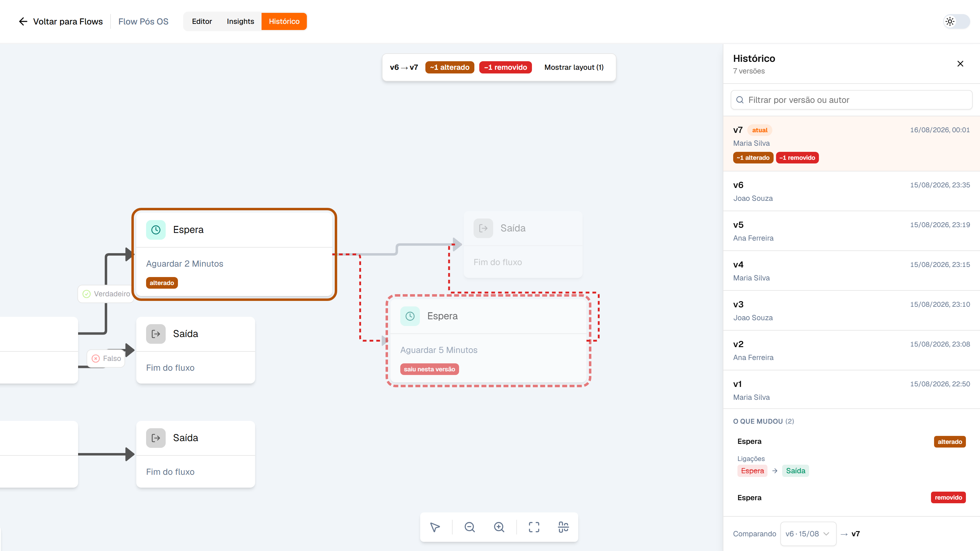Click the Espera removido change entry

(x=851, y=498)
